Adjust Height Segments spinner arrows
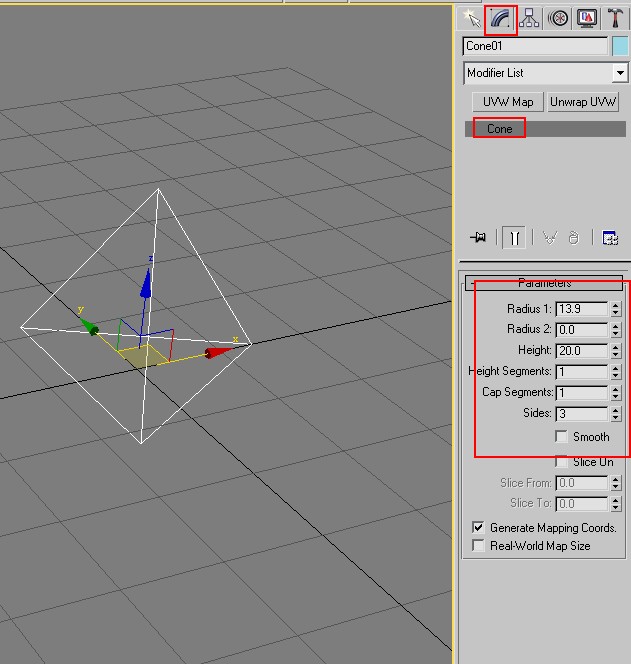631x664 pixels. point(616,371)
